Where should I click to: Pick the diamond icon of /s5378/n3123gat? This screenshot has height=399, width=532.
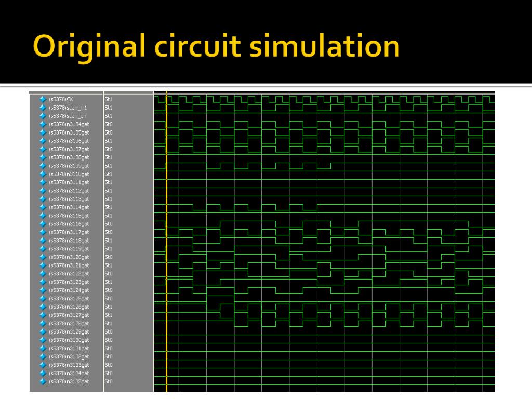[x=43, y=282]
